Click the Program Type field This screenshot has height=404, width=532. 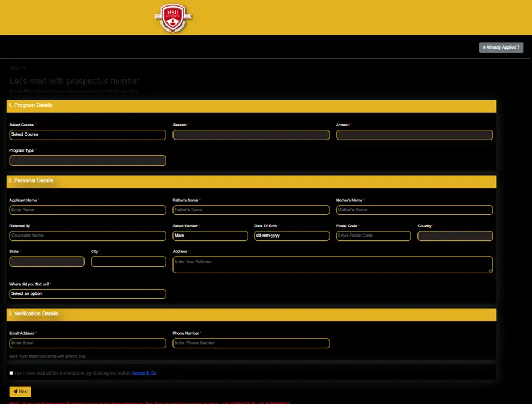click(88, 160)
